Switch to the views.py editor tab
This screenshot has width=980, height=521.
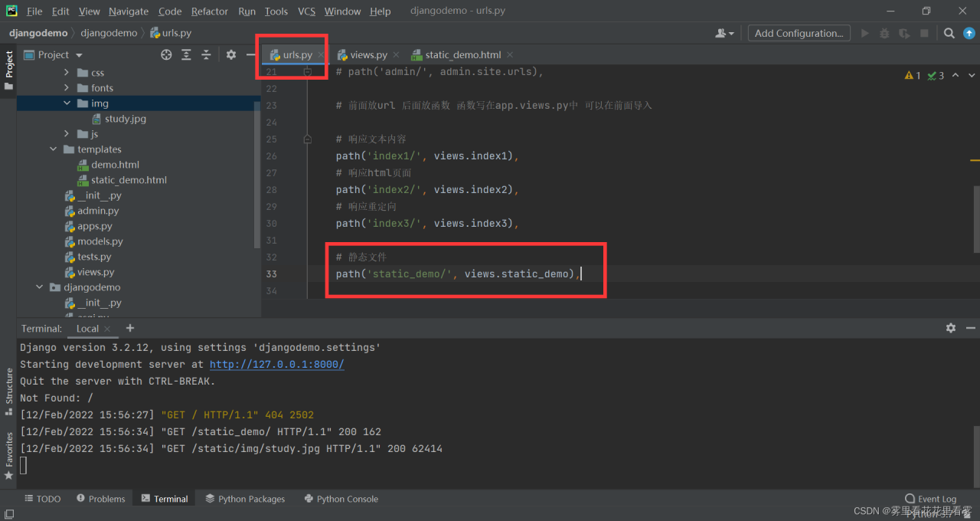point(367,54)
